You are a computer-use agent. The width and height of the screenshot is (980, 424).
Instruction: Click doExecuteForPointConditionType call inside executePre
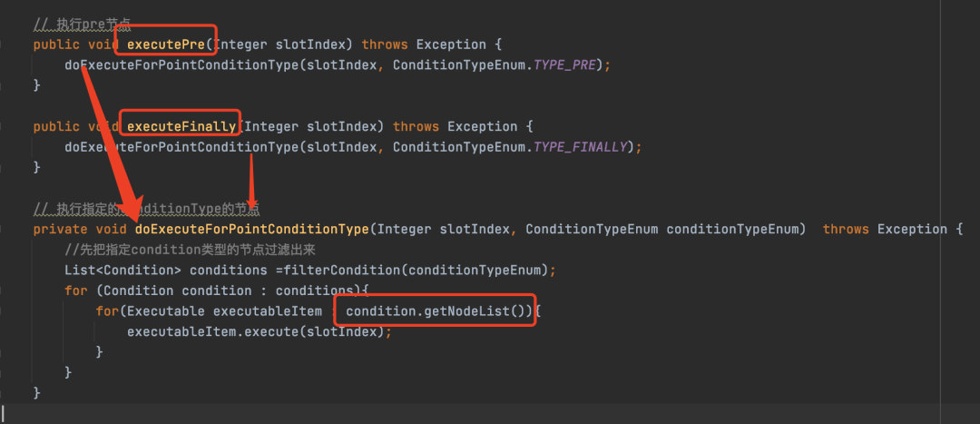coord(181,65)
